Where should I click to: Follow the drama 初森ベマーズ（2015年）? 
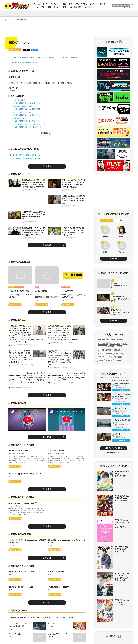55,466
